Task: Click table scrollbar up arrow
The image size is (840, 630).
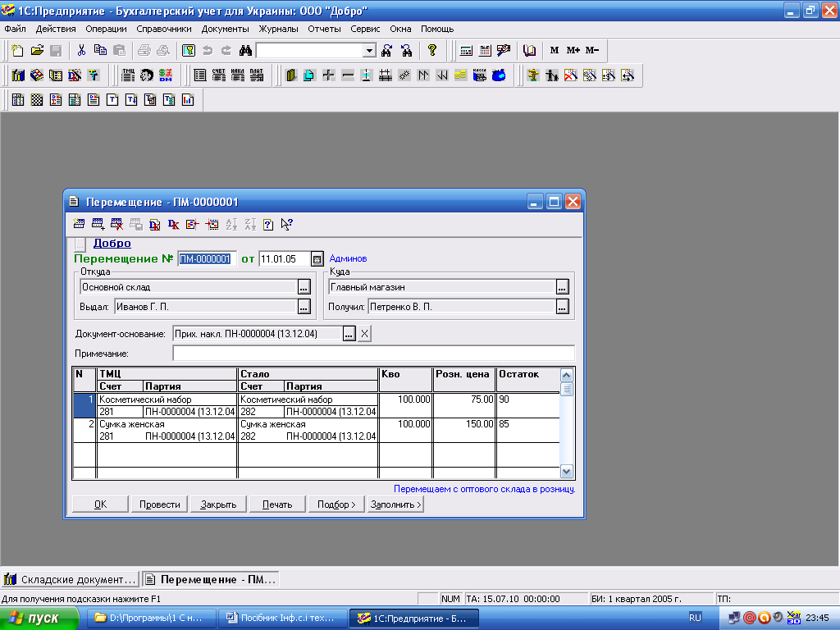Action: pyautogui.click(x=566, y=375)
